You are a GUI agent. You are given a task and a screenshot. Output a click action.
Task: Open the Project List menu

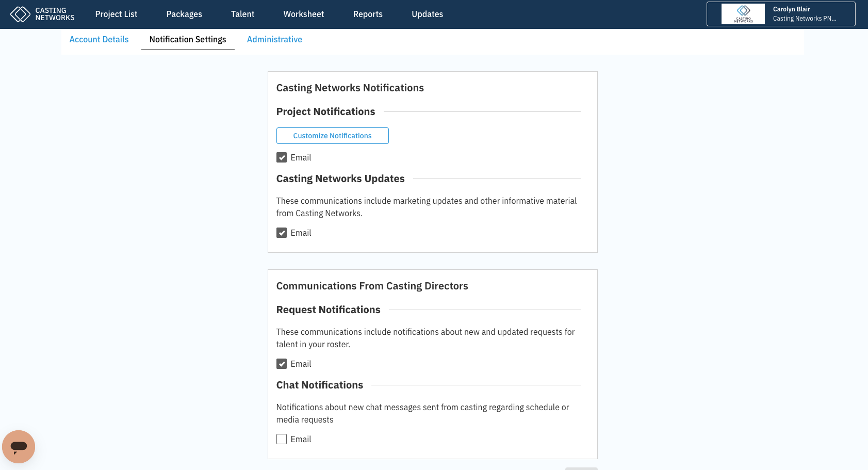(116, 14)
